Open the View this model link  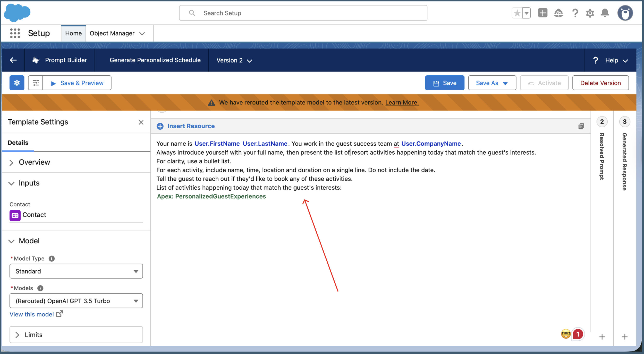tap(32, 314)
